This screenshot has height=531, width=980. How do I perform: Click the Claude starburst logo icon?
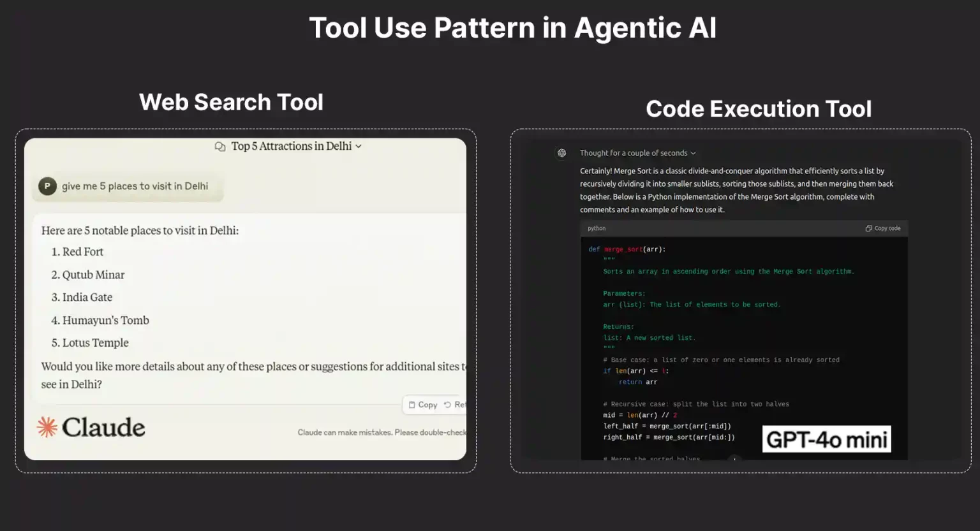click(x=47, y=427)
